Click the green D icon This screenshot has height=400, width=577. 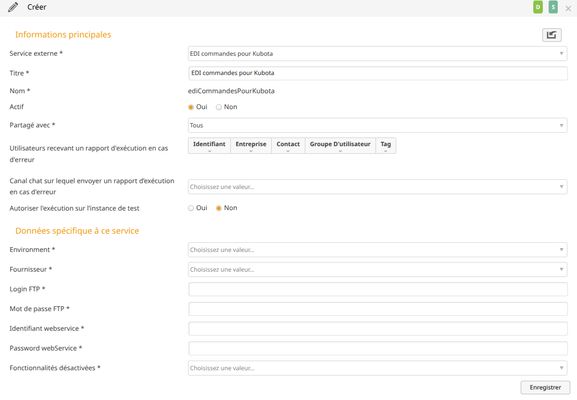pos(538,7)
